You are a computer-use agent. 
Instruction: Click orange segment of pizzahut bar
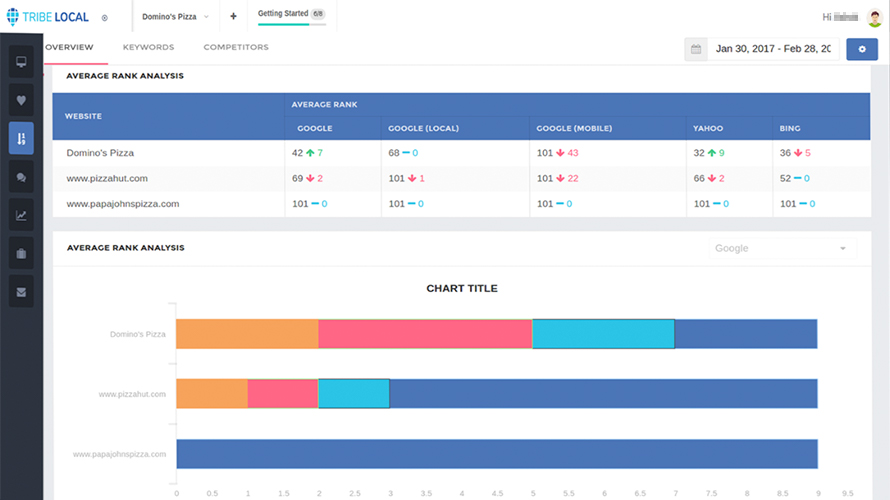pos(212,394)
